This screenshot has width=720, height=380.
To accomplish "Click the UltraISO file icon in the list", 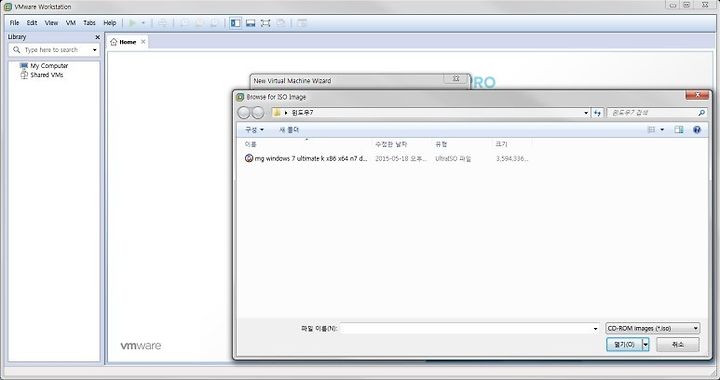I will 249,158.
